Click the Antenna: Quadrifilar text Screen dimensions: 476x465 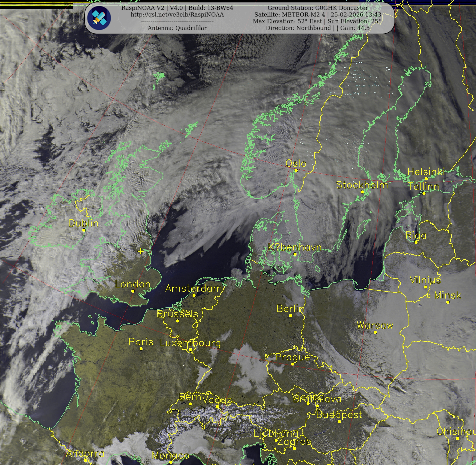[x=177, y=28]
